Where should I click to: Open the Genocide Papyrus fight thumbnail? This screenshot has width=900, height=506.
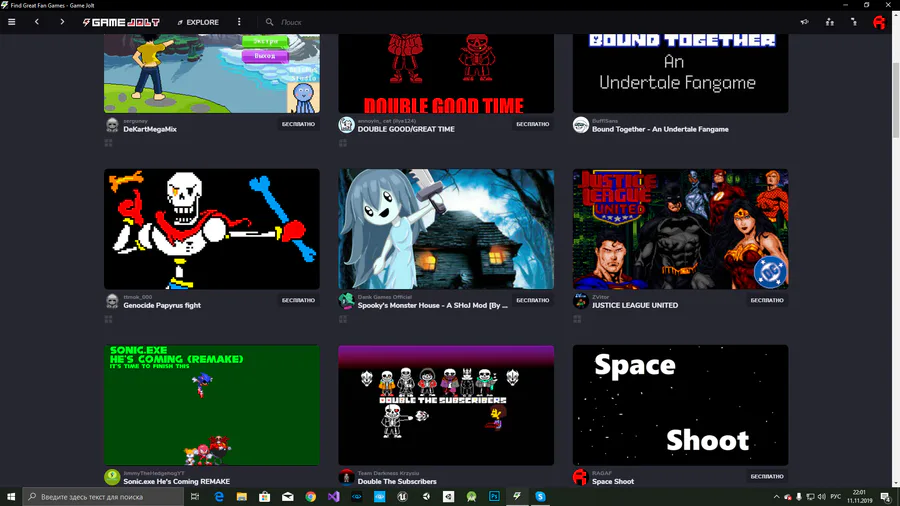tap(212, 229)
